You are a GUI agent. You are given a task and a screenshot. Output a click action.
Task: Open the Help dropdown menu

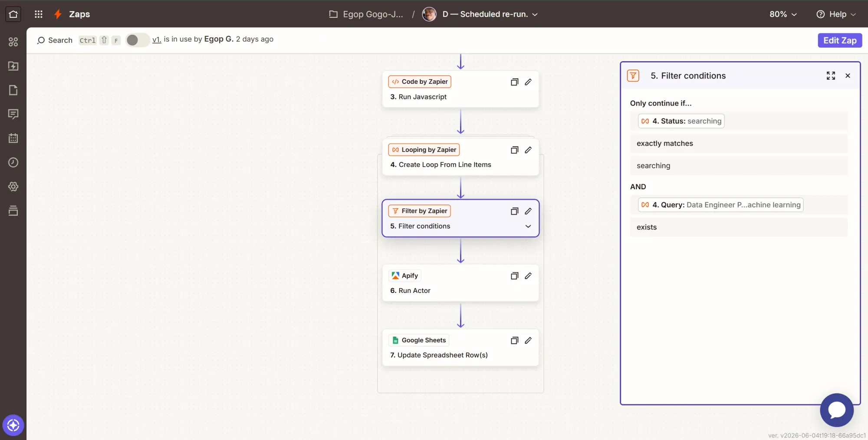(836, 14)
